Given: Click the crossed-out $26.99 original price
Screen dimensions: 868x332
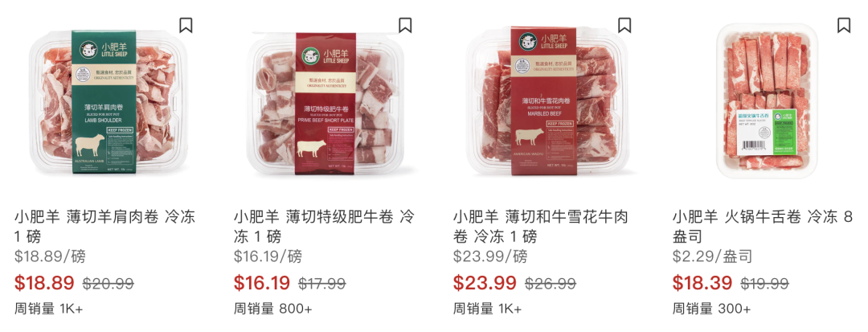Looking at the screenshot, I should tap(551, 284).
